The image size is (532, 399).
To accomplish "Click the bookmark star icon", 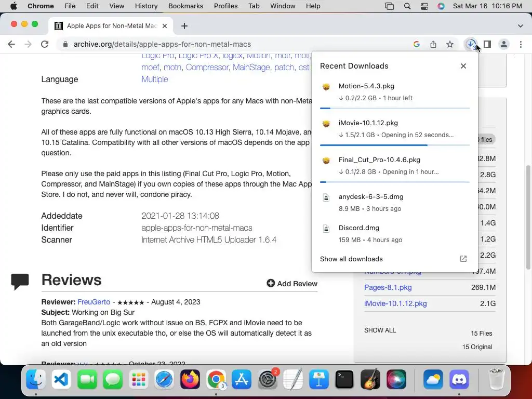I will (449, 44).
